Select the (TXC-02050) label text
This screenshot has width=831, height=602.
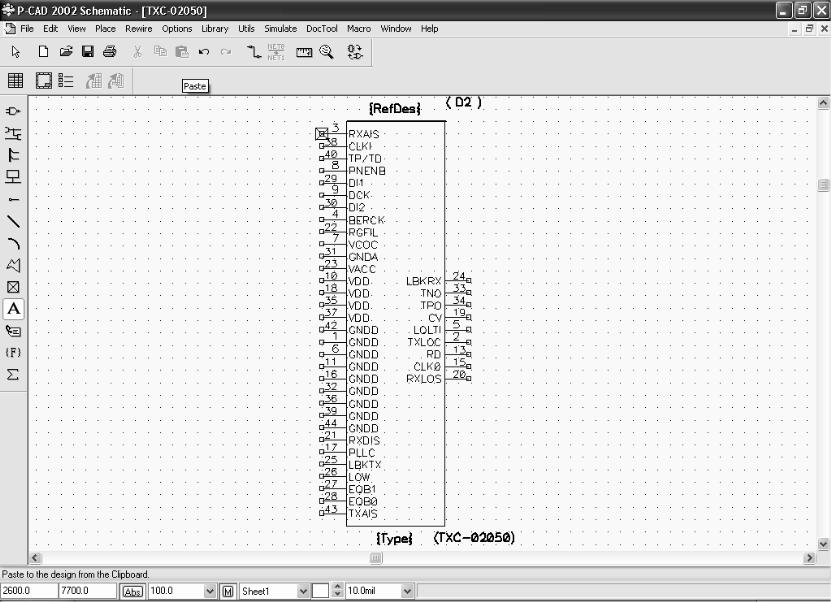click(474, 537)
